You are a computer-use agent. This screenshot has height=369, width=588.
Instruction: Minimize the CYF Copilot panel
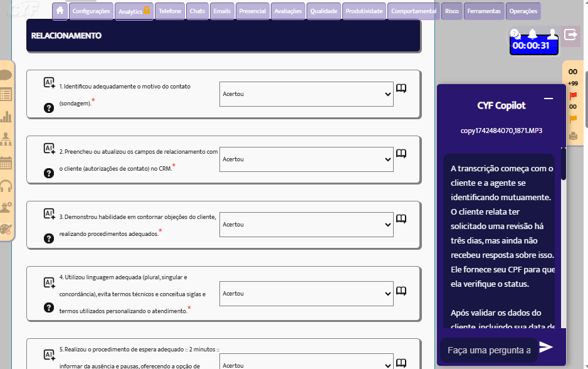(x=549, y=99)
